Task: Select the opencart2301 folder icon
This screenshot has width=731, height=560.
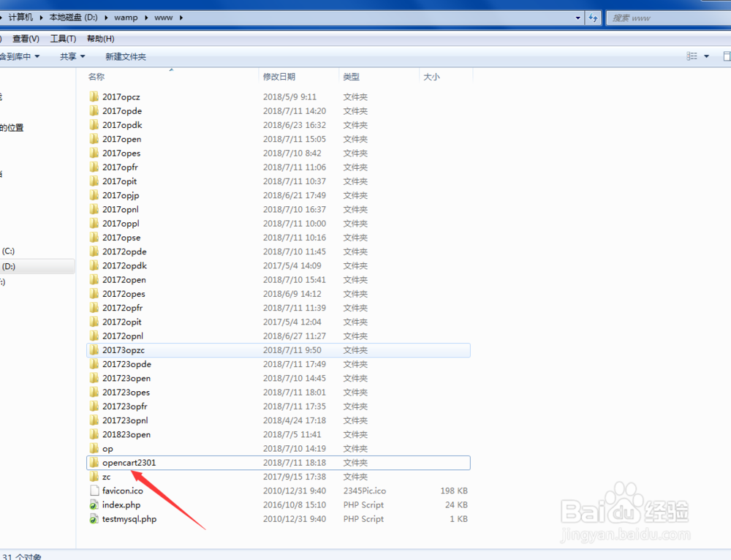Action: click(x=94, y=463)
